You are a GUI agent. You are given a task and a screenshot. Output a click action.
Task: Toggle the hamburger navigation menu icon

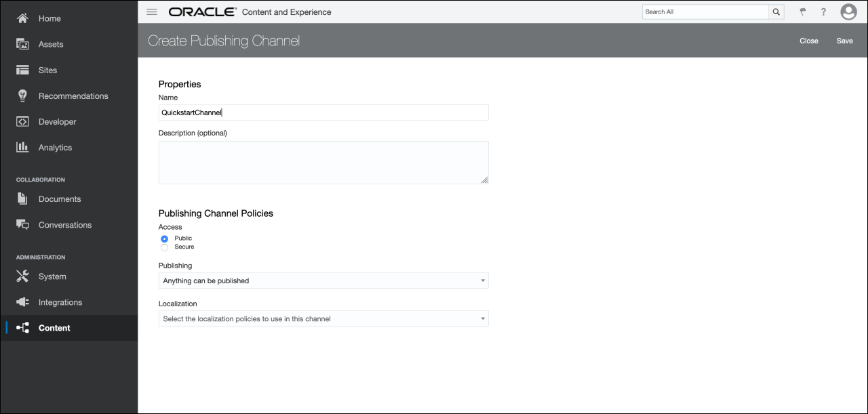point(152,12)
